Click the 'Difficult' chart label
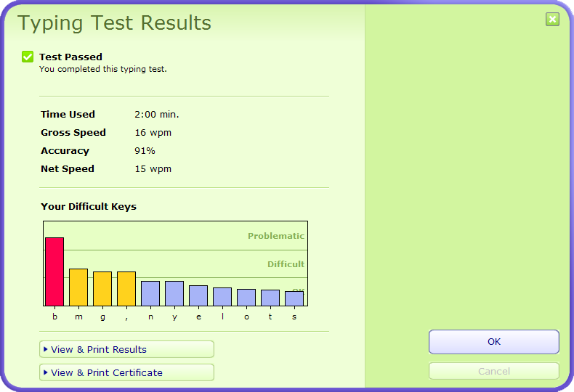The height and width of the screenshot is (392, 574). point(286,264)
